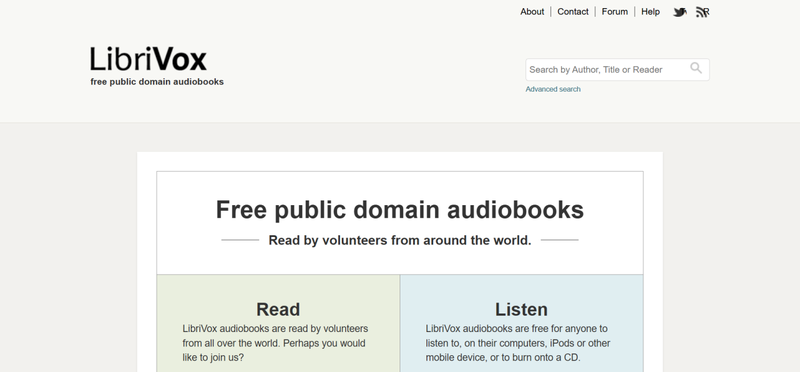The image size is (800, 372).
Task: Open the Contact page link
Action: pyautogui.click(x=573, y=11)
